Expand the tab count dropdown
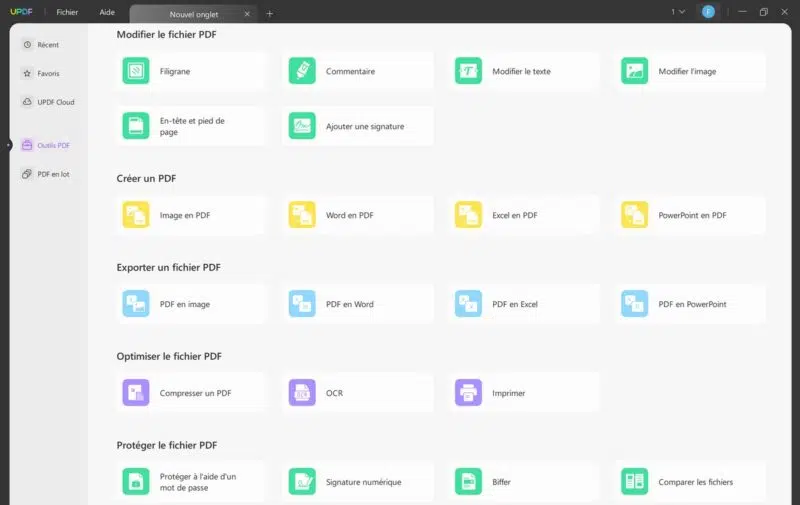 pyautogui.click(x=678, y=12)
